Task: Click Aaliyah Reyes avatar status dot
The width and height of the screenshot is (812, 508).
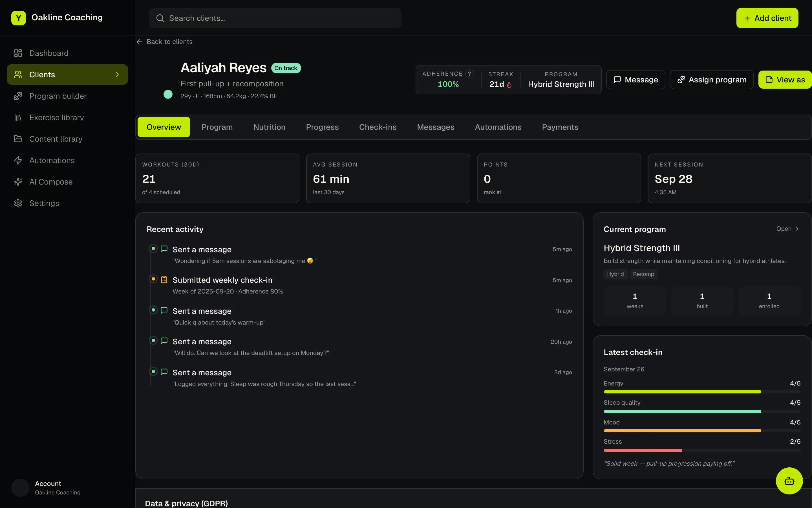Action: point(168,95)
